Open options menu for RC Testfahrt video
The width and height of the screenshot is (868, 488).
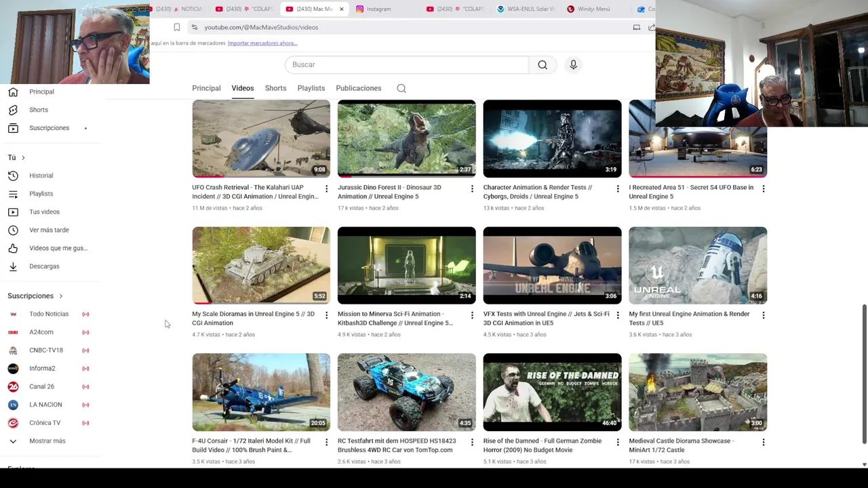click(472, 442)
